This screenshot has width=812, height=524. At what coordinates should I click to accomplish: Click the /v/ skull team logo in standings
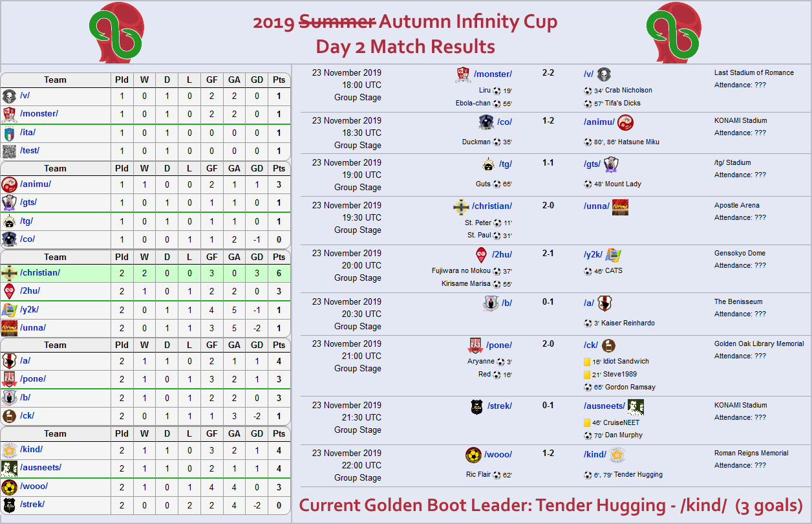tap(9, 97)
